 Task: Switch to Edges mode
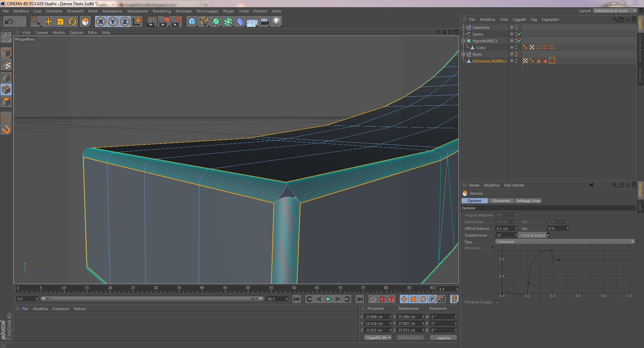[6, 89]
